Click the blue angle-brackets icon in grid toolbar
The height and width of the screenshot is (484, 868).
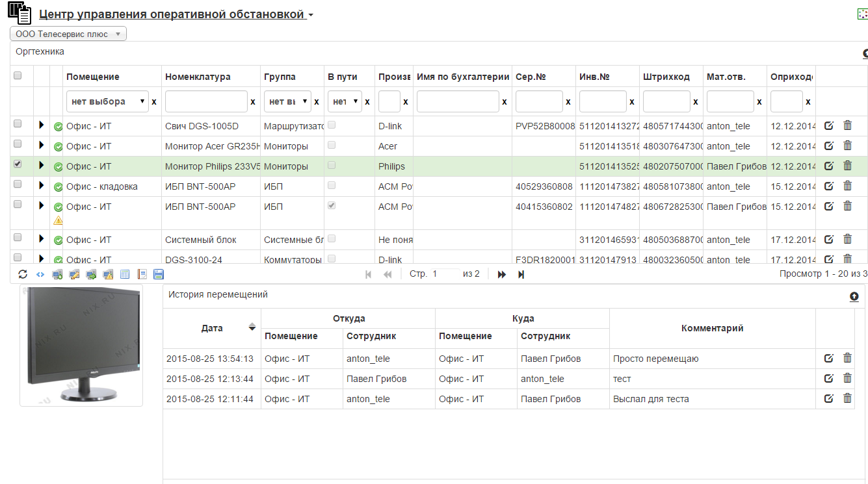(40, 274)
